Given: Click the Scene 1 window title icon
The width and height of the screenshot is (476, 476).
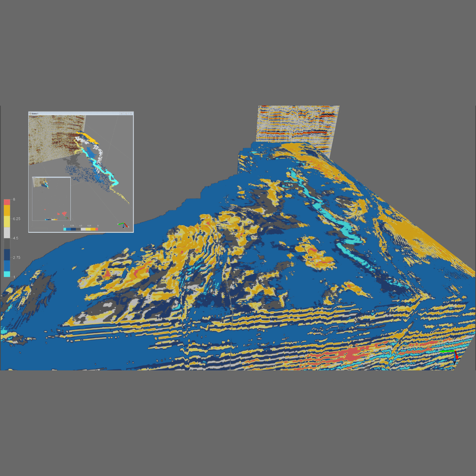Looking at the screenshot, I should point(30,114).
